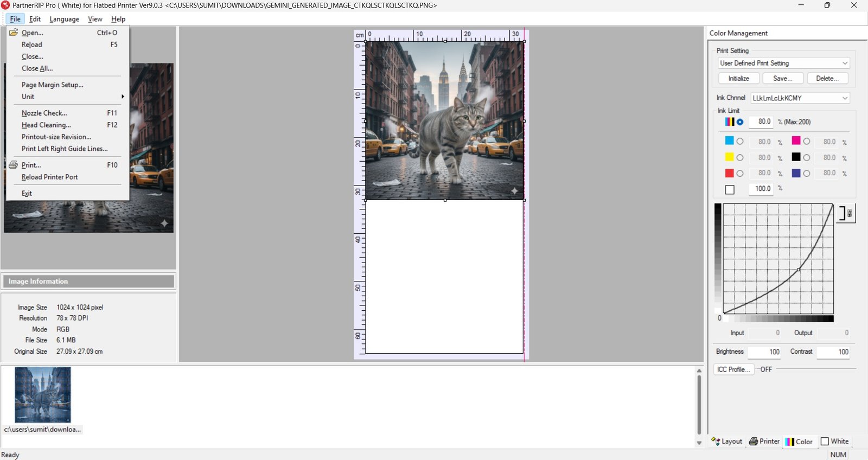The image size is (868, 460).
Task: Select the cat image thumbnail in file strip
Action: [x=43, y=395]
